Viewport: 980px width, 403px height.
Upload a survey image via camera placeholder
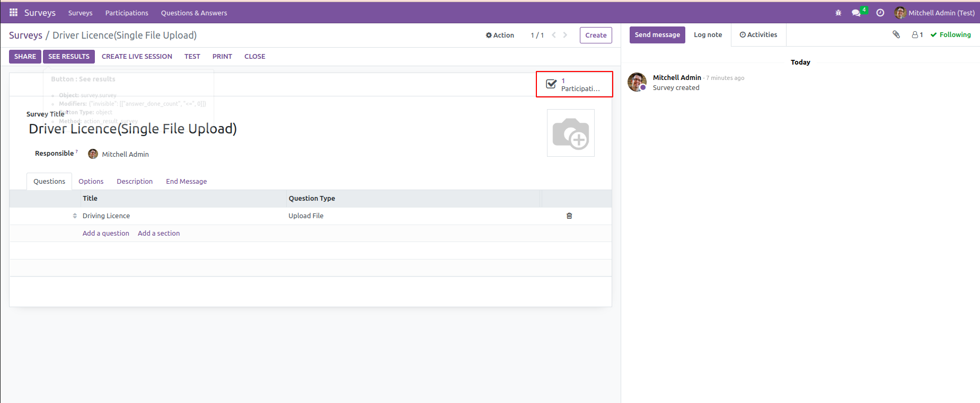pyautogui.click(x=570, y=133)
